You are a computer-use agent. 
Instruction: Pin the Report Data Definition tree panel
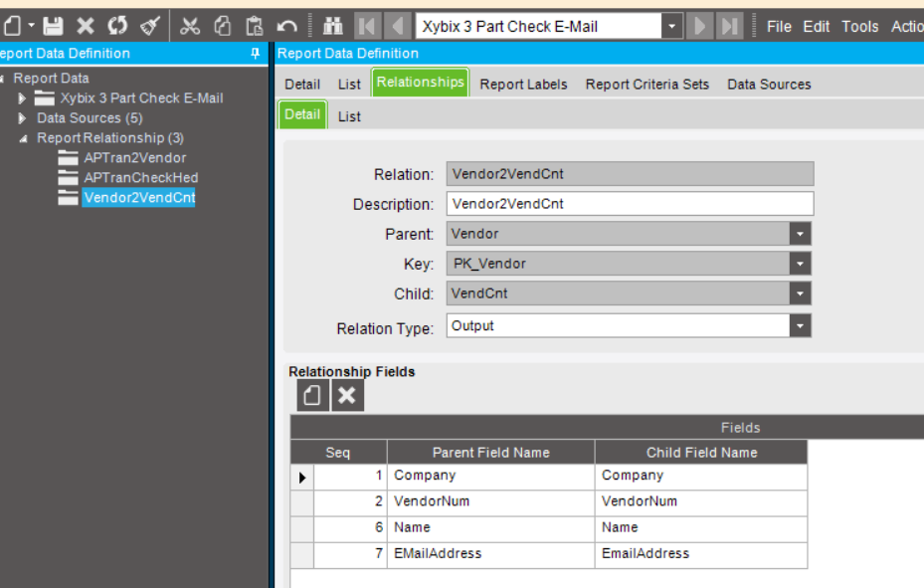(x=256, y=53)
